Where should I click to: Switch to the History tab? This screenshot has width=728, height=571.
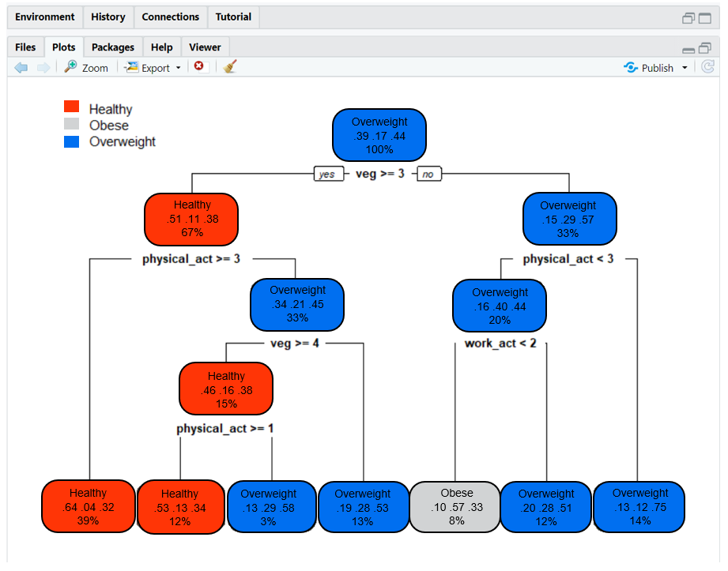(108, 17)
